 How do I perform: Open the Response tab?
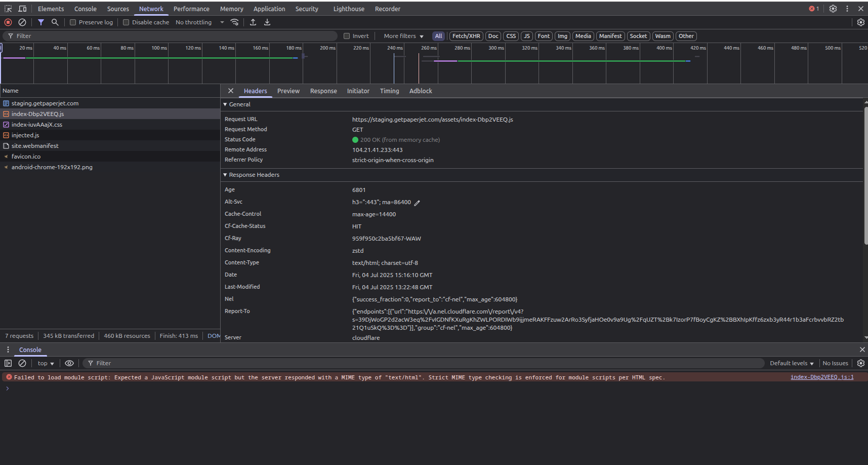coord(323,91)
